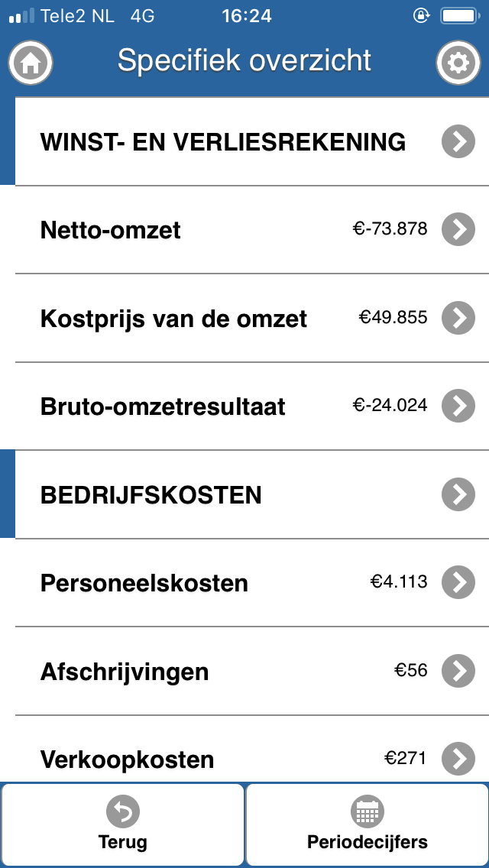Expand Kostprijs van de omzet chevron
Viewport: 489px width, 868px height.
tap(458, 318)
